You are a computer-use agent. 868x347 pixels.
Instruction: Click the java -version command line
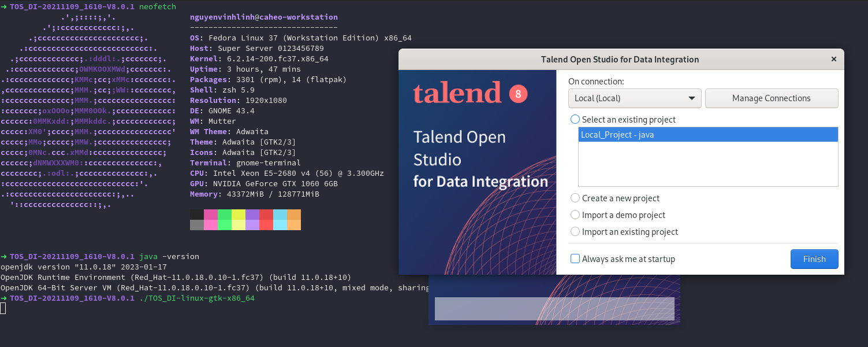(x=169, y=256)
